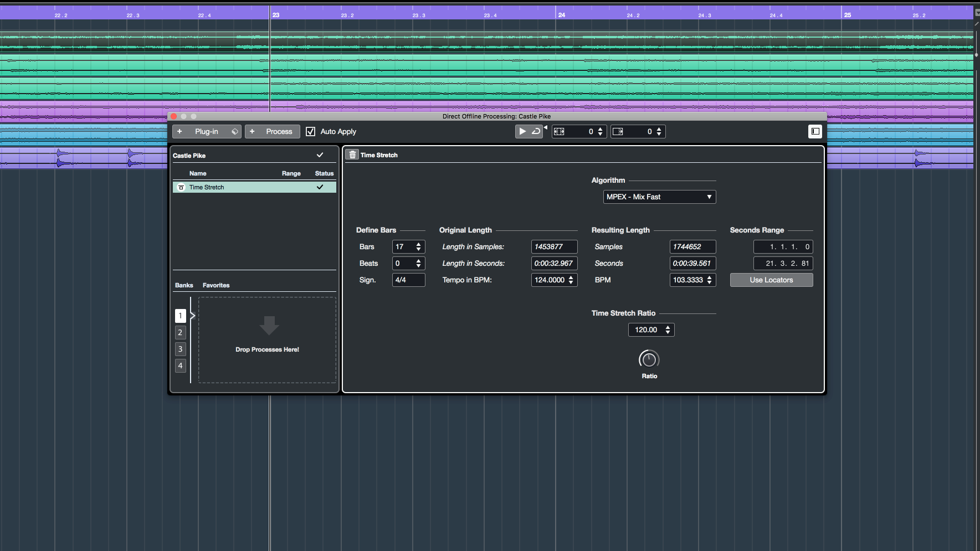This screenshot has width=980, height=551.
Task: Toggle Time Stretch status checkmark
Action: click(x=320, y=187)
